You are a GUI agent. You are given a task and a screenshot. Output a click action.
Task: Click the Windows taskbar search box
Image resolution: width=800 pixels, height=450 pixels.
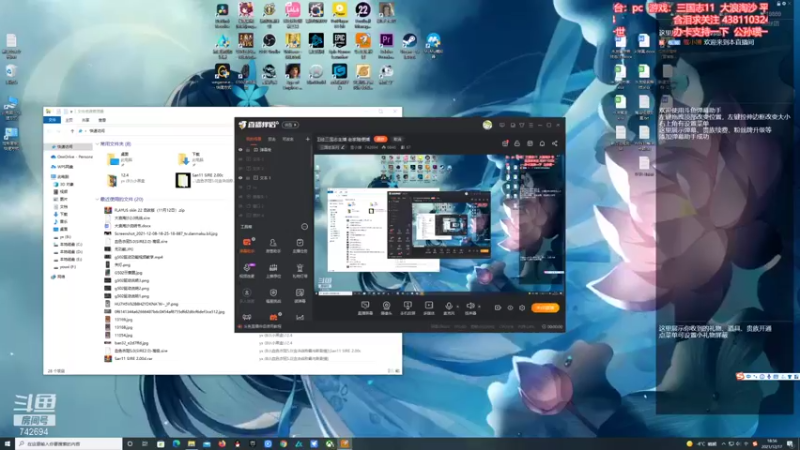click(x=69, y=444)
